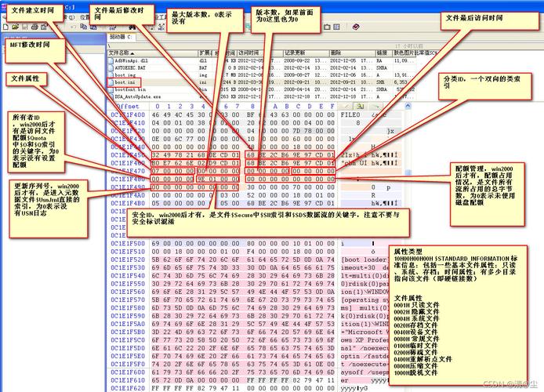
Task: Click blue up arrow above hex scrollbar
Action: click(x=408, y=106)
